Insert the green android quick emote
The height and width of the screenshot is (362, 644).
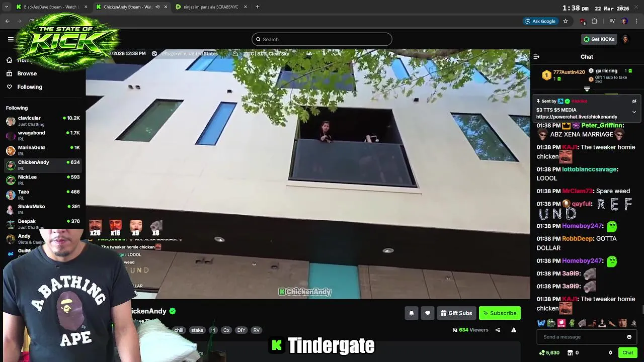[x=572, y=323]
